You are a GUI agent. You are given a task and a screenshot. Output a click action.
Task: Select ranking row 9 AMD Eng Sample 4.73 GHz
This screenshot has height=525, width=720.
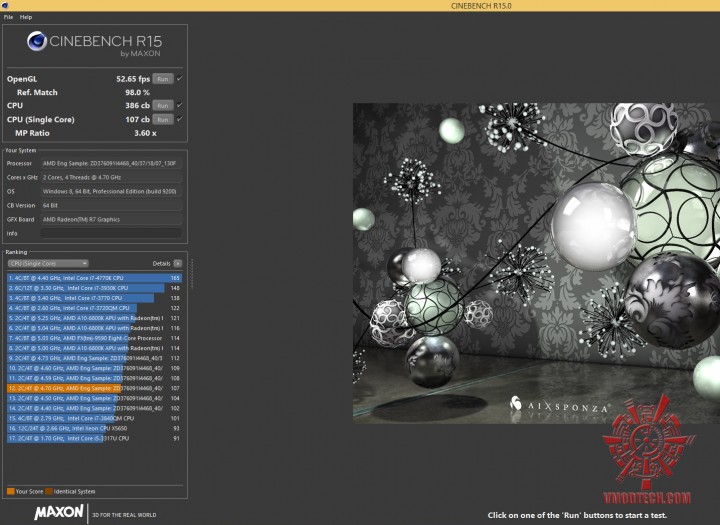[94, 358]
